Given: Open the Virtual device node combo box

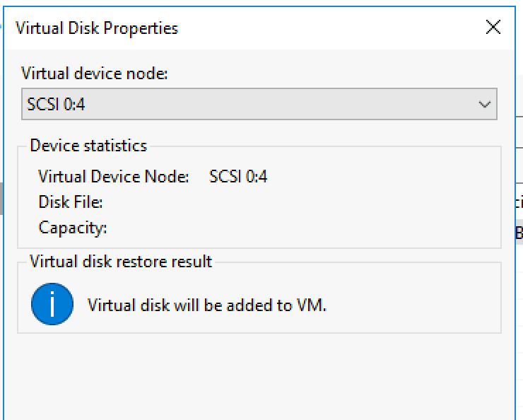Looking at the screenshot, I should point(259,104).
